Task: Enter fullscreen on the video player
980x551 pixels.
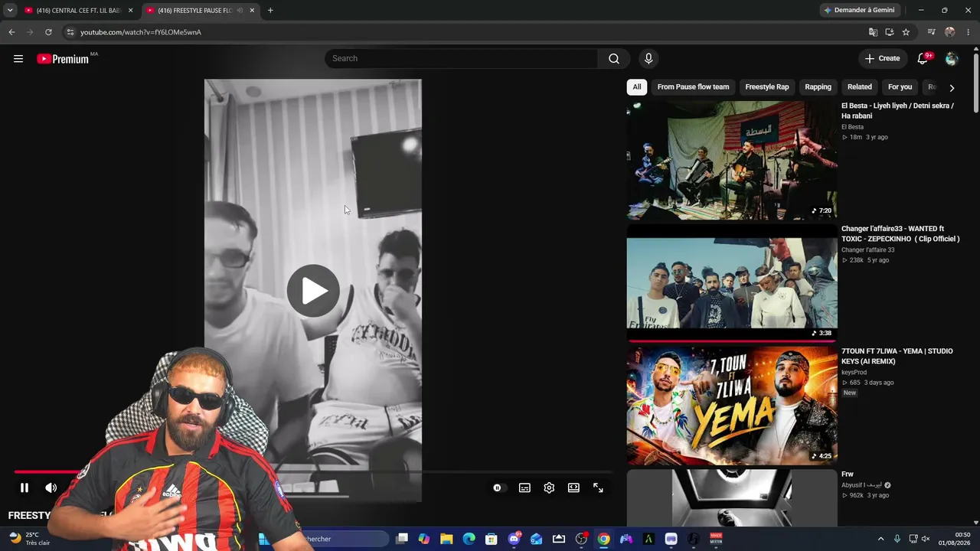Action: point(598,487)
